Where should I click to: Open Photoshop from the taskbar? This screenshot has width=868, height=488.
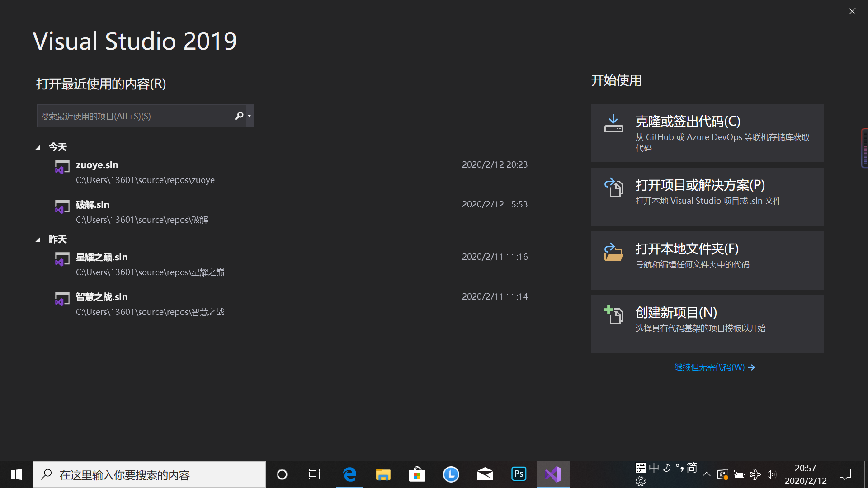pos(519,474)
